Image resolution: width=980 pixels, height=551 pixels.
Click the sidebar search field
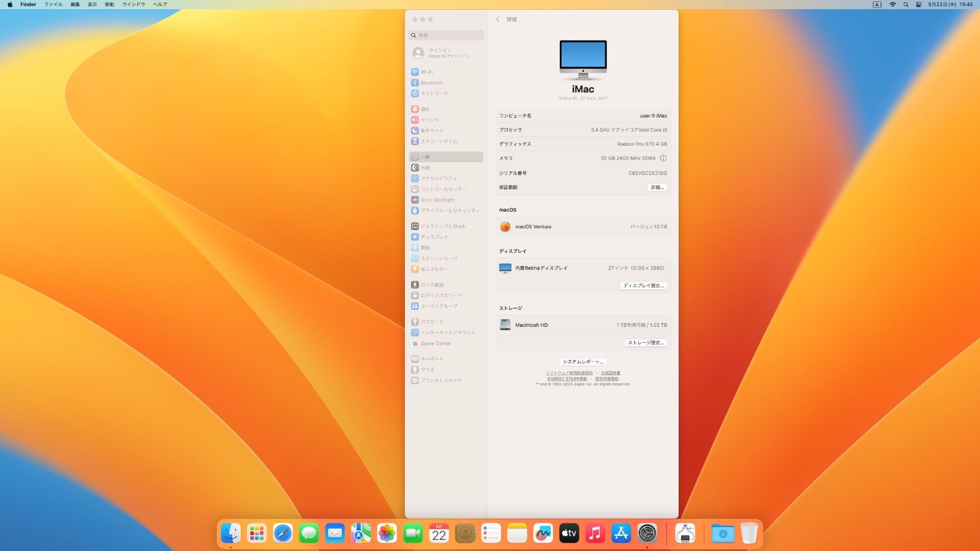(x=446, y=36)
